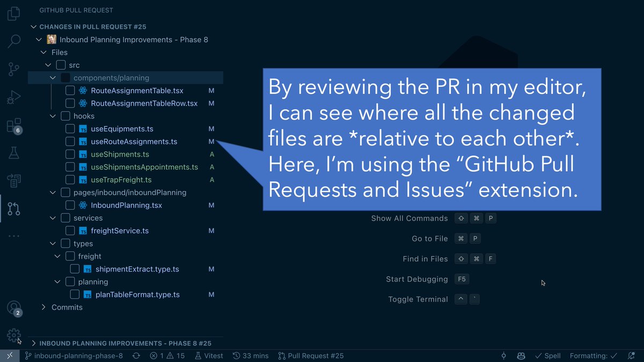644x362 pixels.
Task: Open the Copilot status icon in the status bar
Action: 521,356
